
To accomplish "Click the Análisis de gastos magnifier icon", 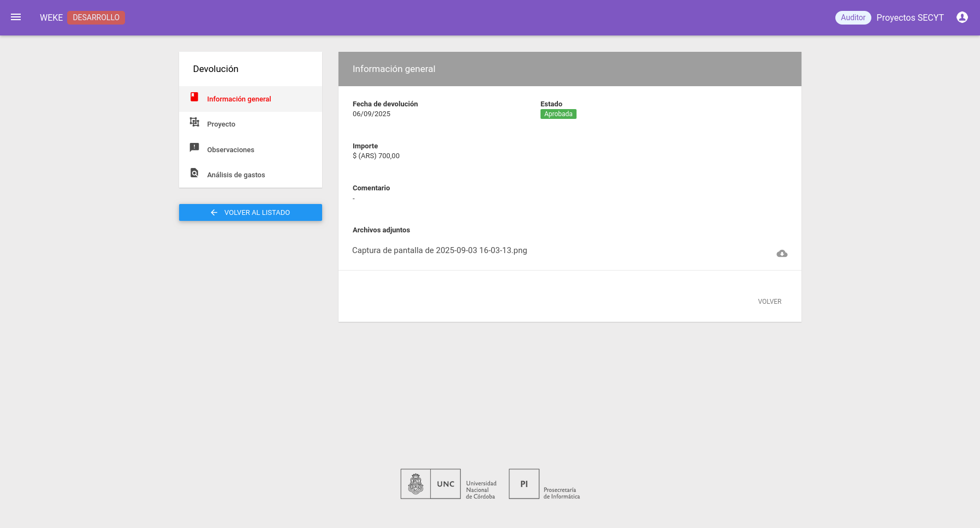I will tap(194, 173).
